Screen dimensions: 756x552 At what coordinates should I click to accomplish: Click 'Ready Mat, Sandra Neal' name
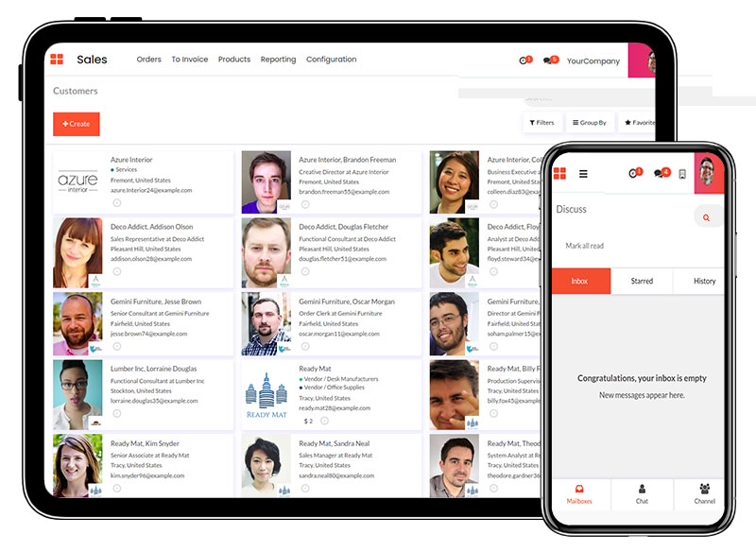(x=335, y=443)
